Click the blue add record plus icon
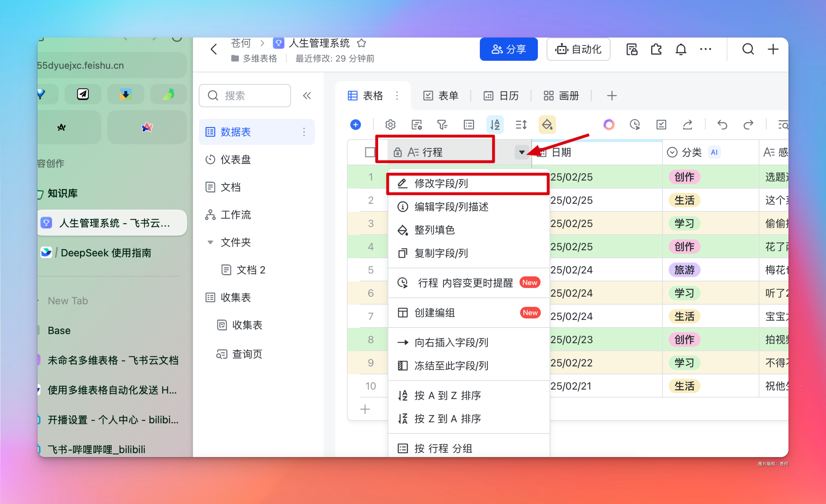826x504 pixels. [355, 125]
